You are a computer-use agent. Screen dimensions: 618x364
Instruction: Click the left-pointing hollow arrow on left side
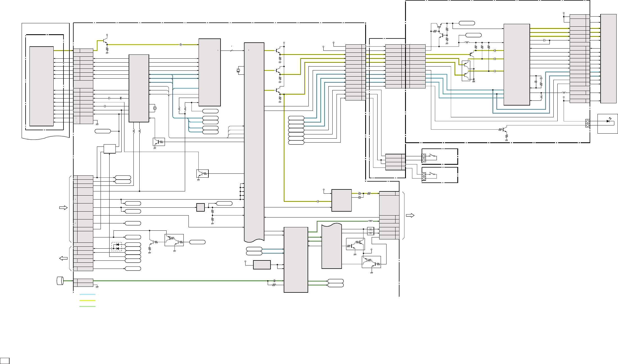coord(63,258)
